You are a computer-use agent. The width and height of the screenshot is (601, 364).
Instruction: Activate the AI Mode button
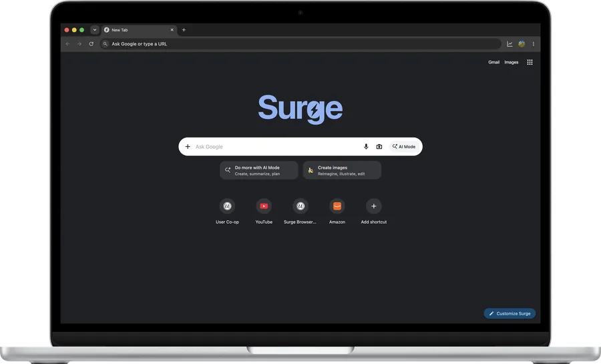click(x=404, y=147)
